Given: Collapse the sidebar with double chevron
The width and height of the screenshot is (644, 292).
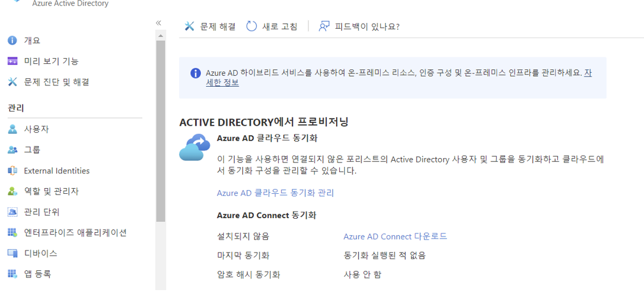Looking at the screenshot, I should [x=159, y=23].
